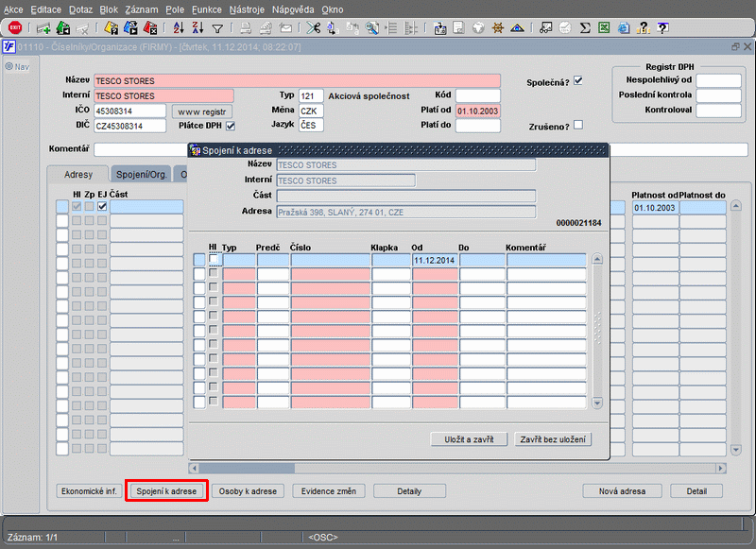Click the red cancel-query toolbar icon
Image resolution: width=756 pixels, height=549 pixels.
click(150, 28)
